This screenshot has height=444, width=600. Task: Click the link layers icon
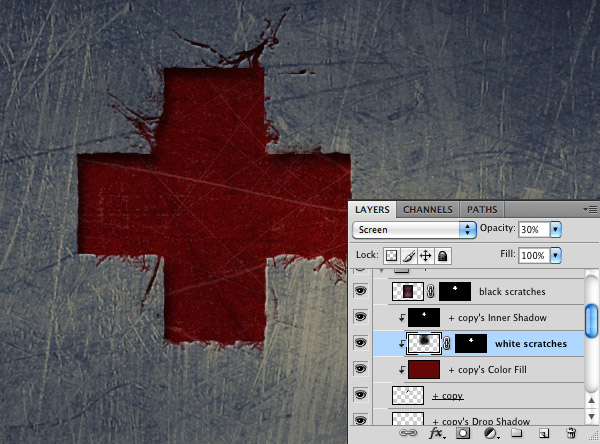pos(408,433)
